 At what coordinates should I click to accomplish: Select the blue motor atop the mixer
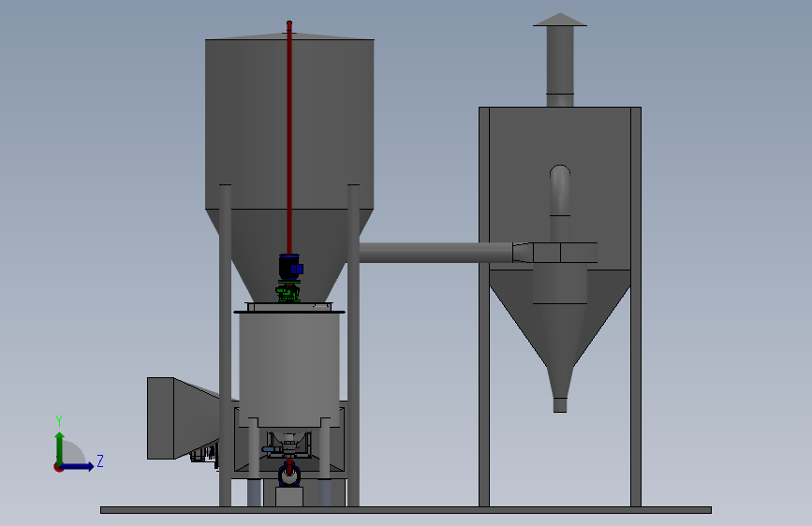[x=290, y=268]
